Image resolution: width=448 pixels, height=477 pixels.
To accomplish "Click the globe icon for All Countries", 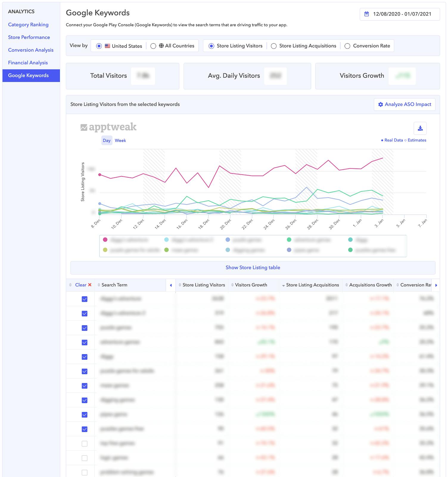I will (x=161, y=46).
